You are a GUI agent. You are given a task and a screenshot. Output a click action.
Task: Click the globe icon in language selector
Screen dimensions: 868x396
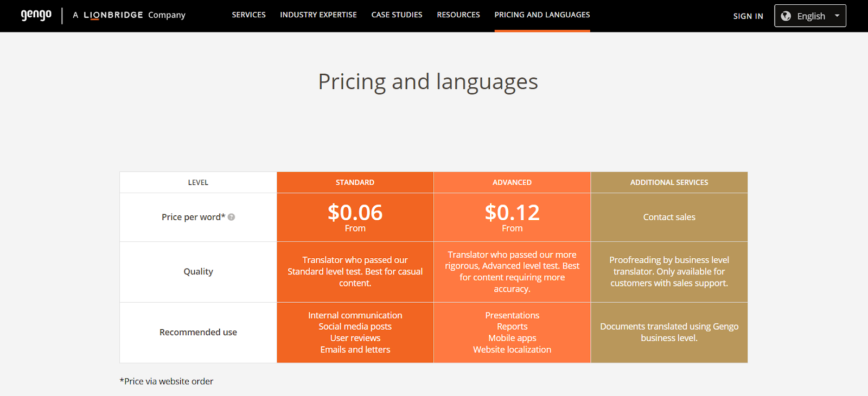(786, 16)
